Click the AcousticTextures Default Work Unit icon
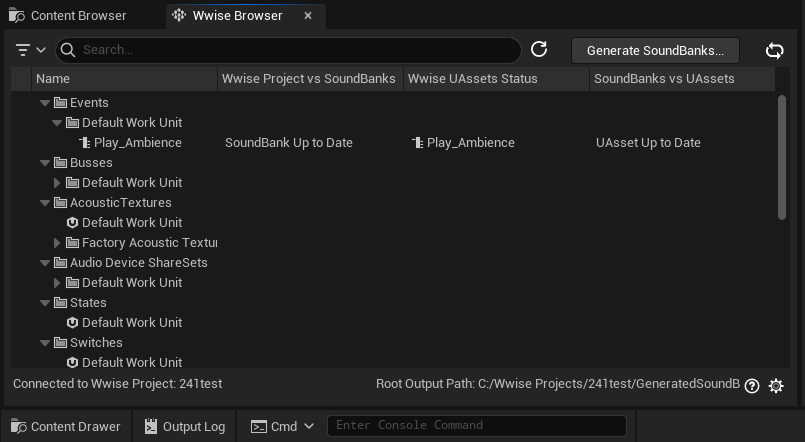The width and height of the screenshot is (805, 442). 72,223
